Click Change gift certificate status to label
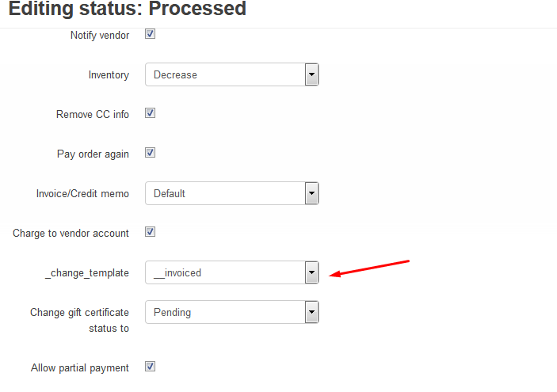 (x=79, y=320)
